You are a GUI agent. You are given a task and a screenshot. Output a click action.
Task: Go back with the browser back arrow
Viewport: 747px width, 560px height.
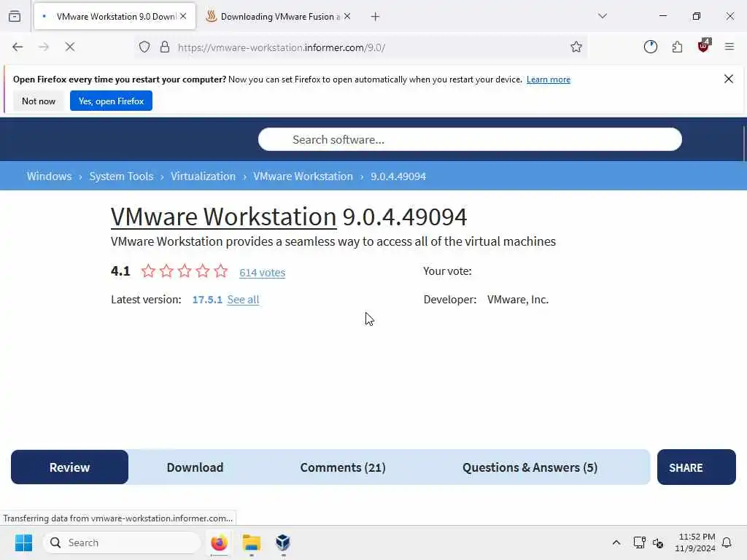18,47
